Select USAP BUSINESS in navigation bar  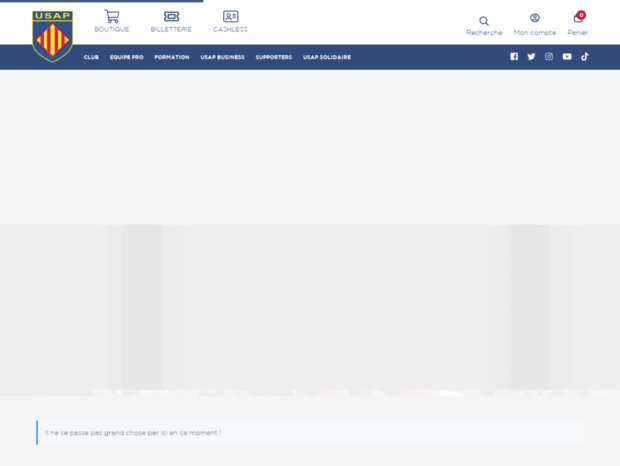(x=222, y=57)
